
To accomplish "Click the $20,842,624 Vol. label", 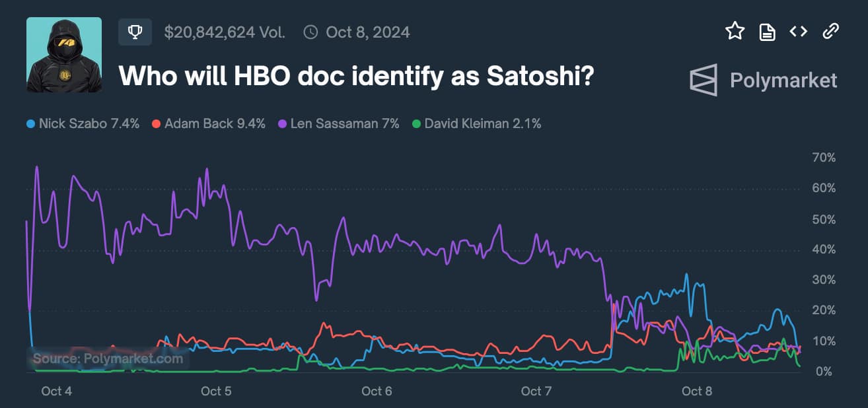I will pyautogui.click(x=224, y=31).
